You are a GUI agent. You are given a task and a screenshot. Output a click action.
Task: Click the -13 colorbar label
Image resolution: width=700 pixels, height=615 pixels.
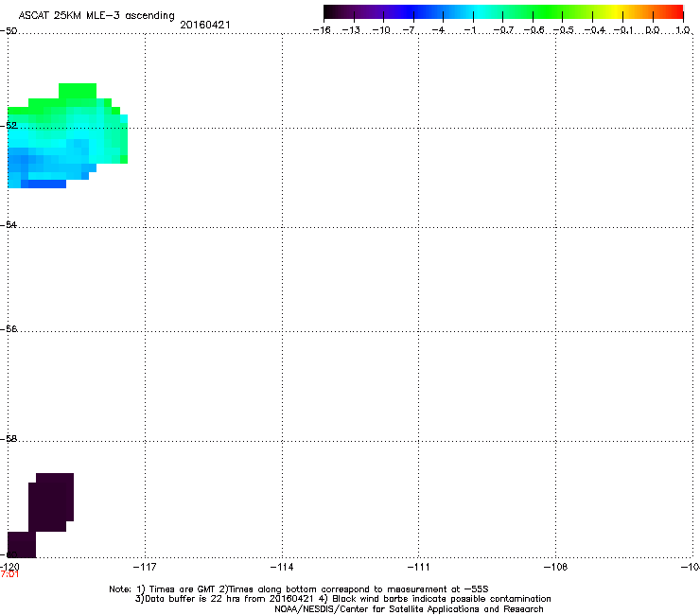click(x=351, y=30)
